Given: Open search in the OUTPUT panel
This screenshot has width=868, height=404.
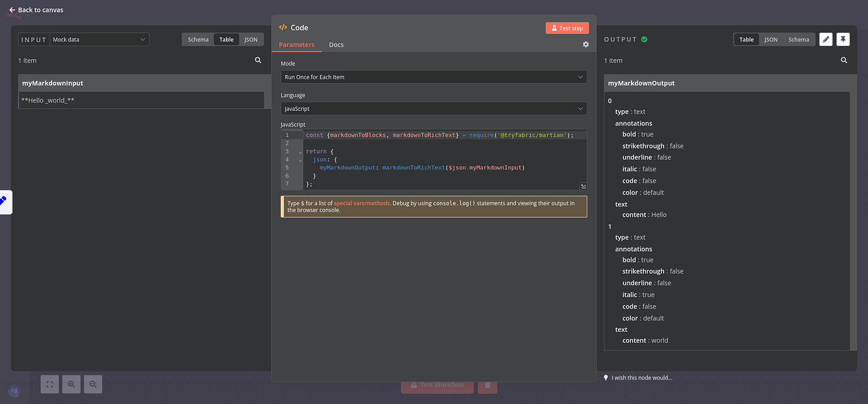Looking at the screenshot, I should tap(844, 60).
